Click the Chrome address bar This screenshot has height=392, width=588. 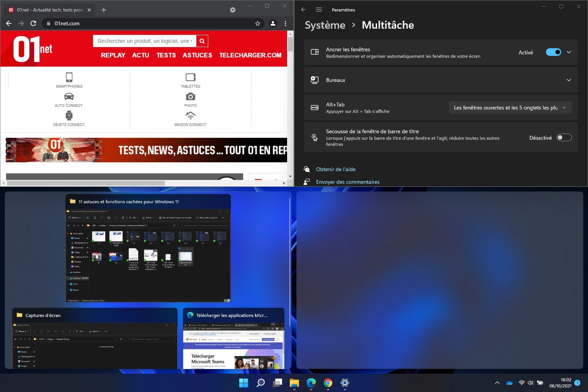tap(153, 23)
